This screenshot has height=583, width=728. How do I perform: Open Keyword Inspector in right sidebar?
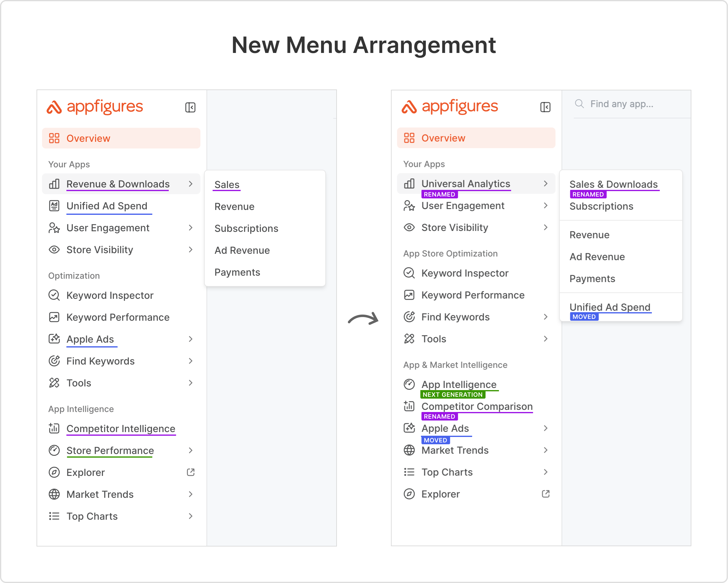pos(465,273)
